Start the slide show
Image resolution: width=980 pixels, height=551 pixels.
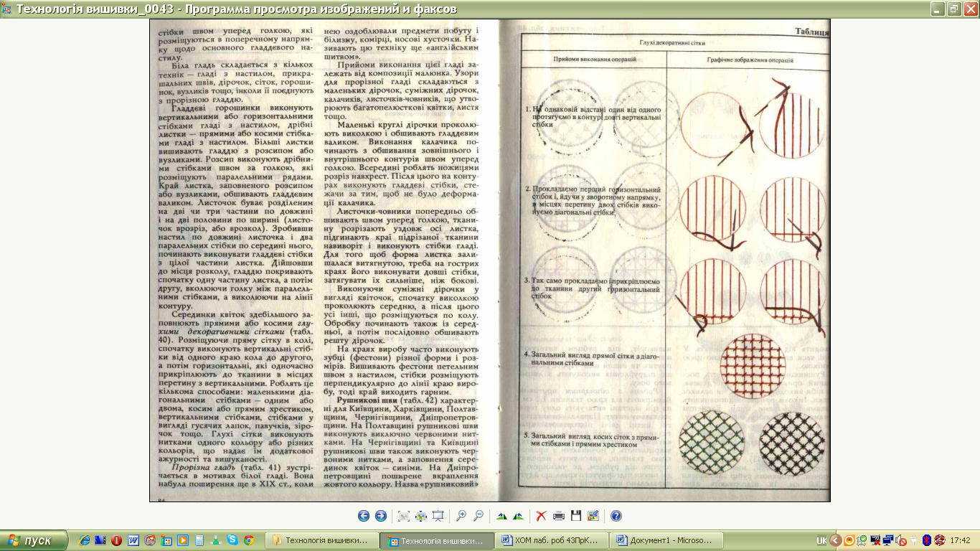pyautogui.click(x=438, y=516)
